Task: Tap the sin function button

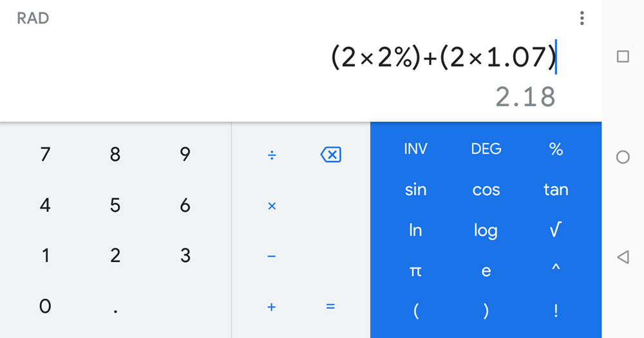Action: pyautogui.click(x=415, y=189)
